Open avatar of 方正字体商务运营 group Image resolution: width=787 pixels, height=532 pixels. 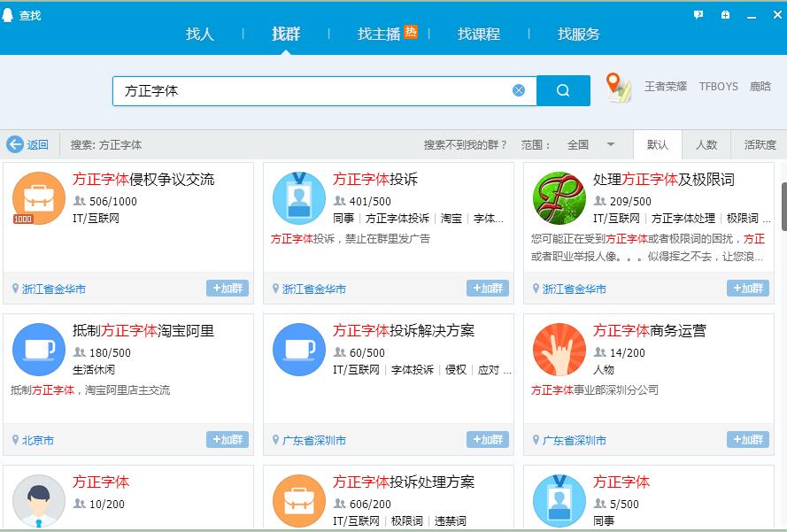559,350
